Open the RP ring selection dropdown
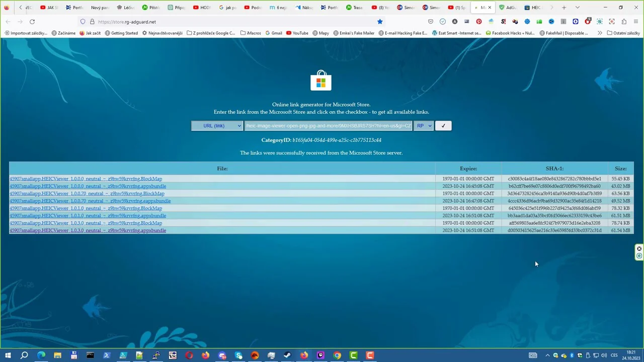 [424, 126]
